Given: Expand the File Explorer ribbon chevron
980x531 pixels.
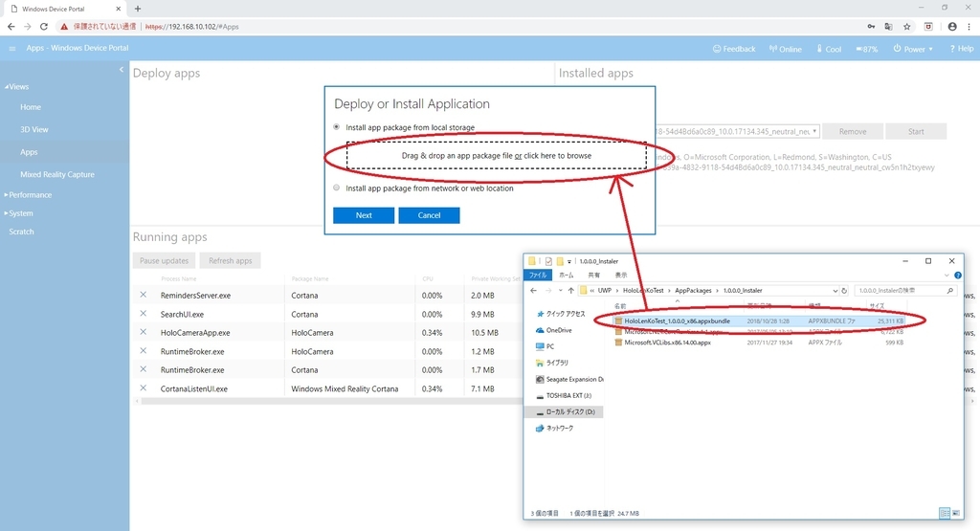Looking at the screenshot, I should pos(947,275).
